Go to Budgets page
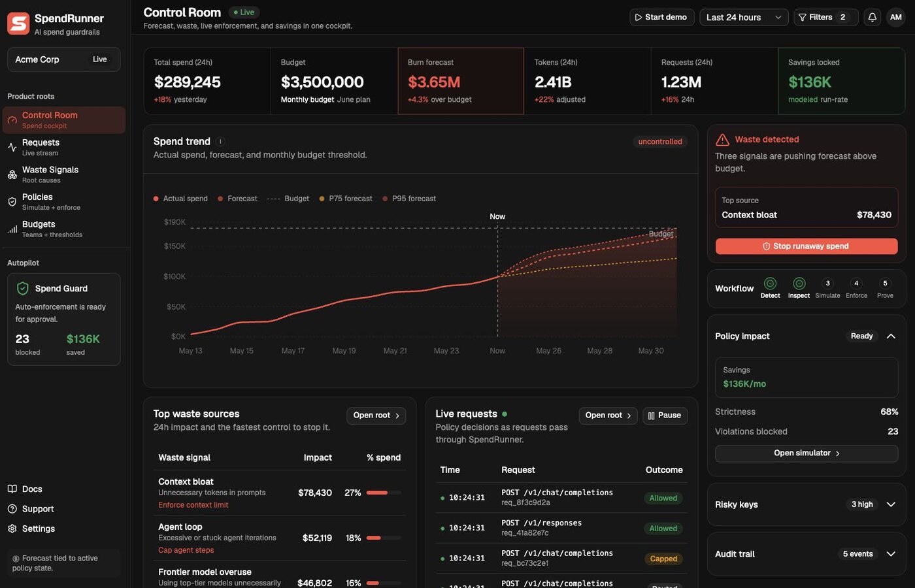Screen dimensions: 915x588 64,229
